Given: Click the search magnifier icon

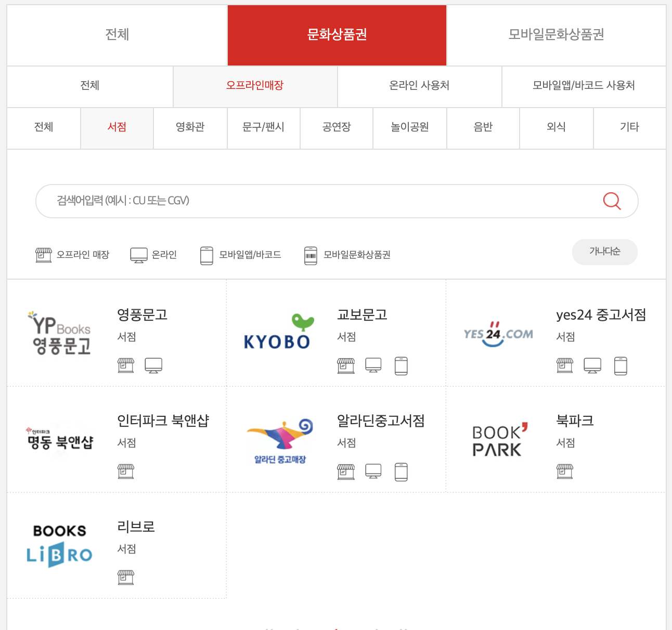Looking at the screenshot, I should point(612,201).
